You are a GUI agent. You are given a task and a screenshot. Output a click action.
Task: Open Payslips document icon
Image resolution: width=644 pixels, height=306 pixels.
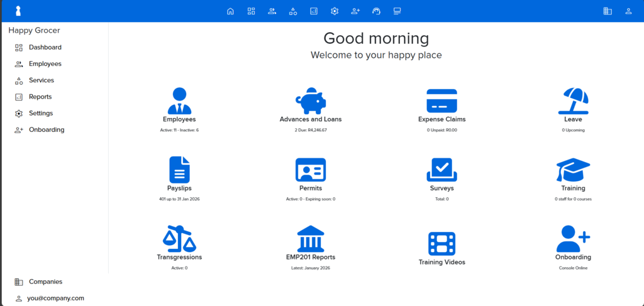(179, 170)
